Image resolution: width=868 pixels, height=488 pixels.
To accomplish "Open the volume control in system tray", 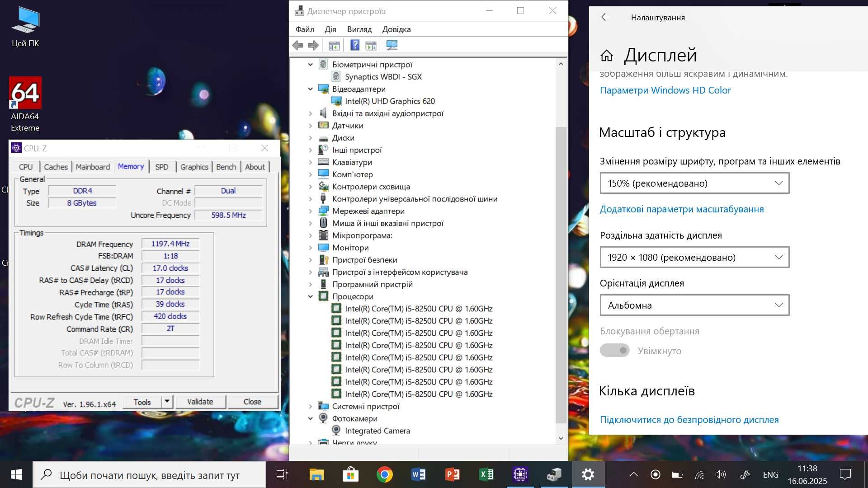I will (721, 474).
